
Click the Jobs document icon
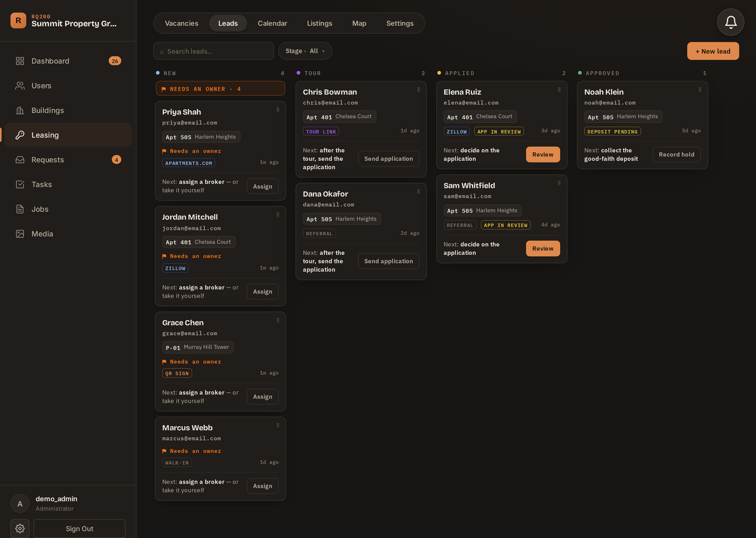(20, 209)
